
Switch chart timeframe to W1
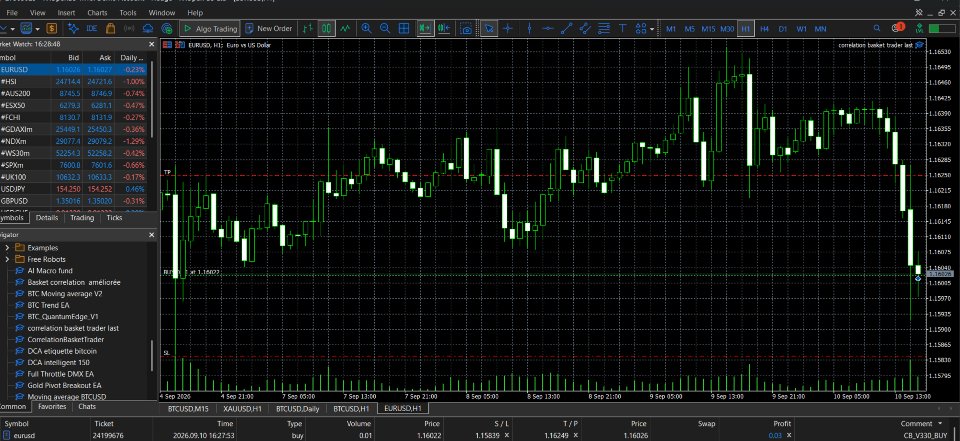pyautogui.click(x=801, y=29)
